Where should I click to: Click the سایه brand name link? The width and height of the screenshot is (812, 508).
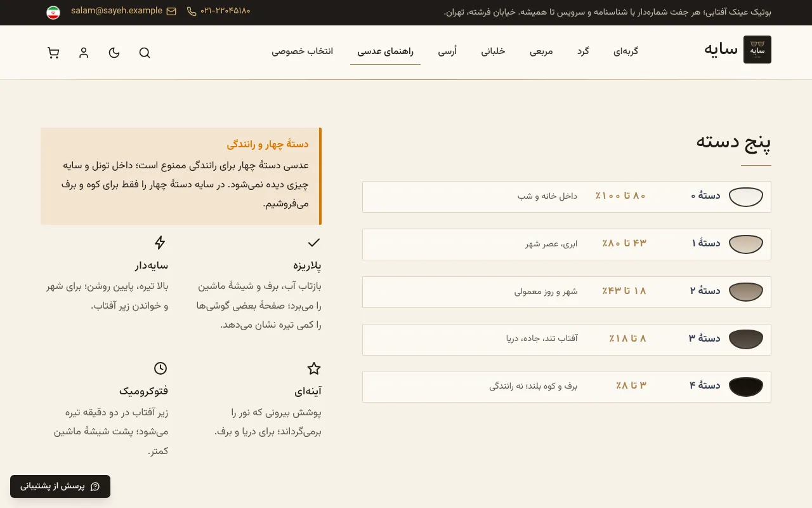click(x=721, y=49)
